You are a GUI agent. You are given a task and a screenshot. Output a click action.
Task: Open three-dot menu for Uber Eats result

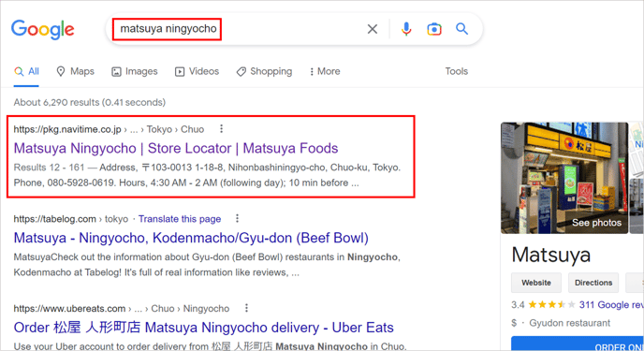[x=246, y=308]
